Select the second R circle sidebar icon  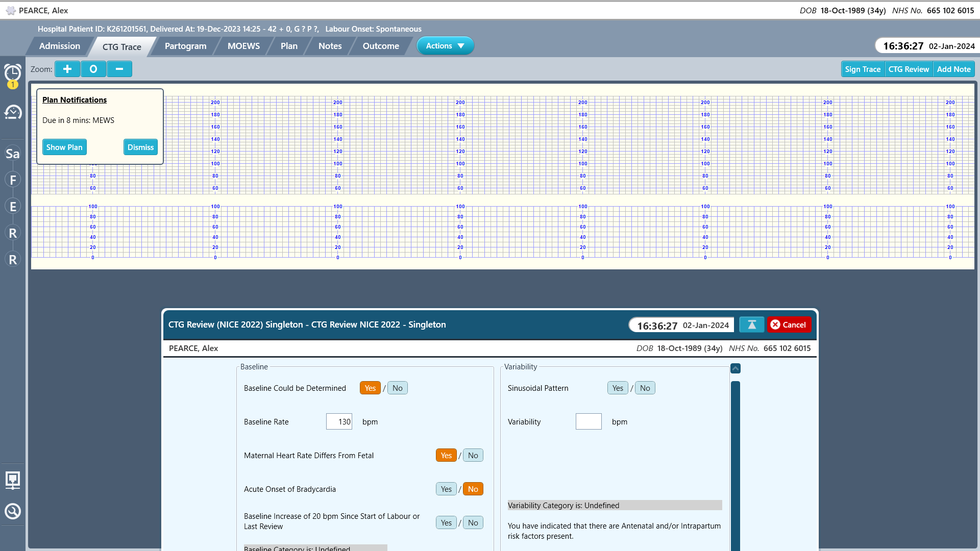[x=13, y=260]
